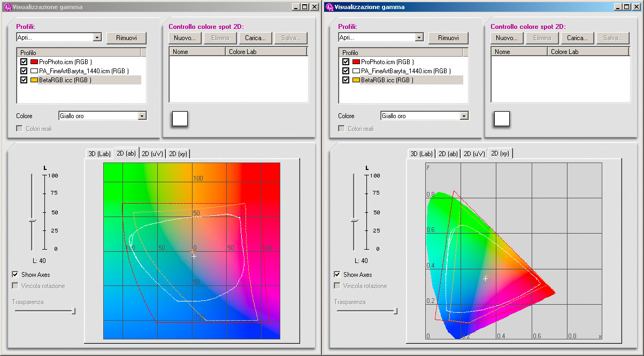Open the Apri... profile dropdown in right window

tap(419, 37)
